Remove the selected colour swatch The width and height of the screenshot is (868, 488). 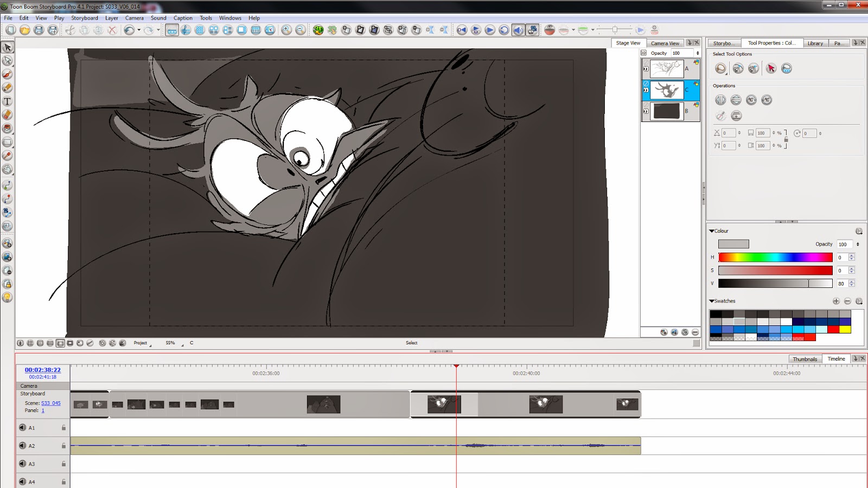847,301
